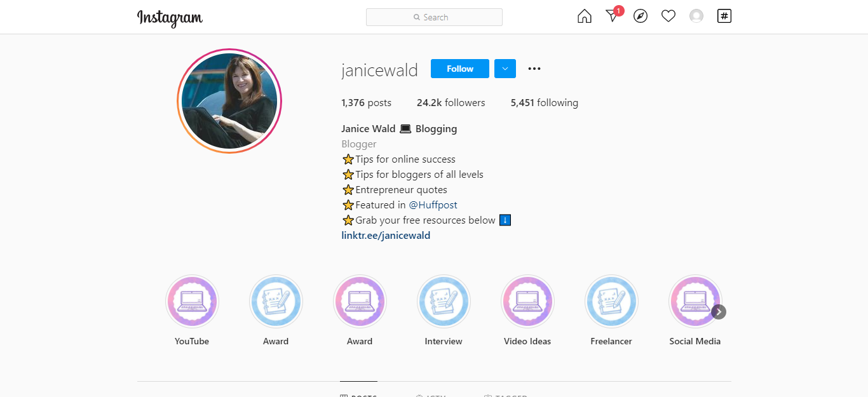This screenshot has width=868, height=397.
Task: Open the Posts tab
Action: pos(359,395)
